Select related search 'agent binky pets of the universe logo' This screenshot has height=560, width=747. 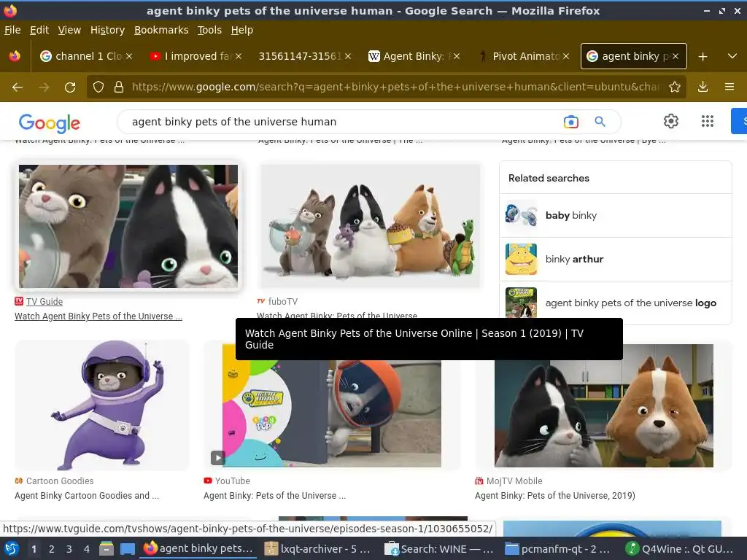pos(616,303)
